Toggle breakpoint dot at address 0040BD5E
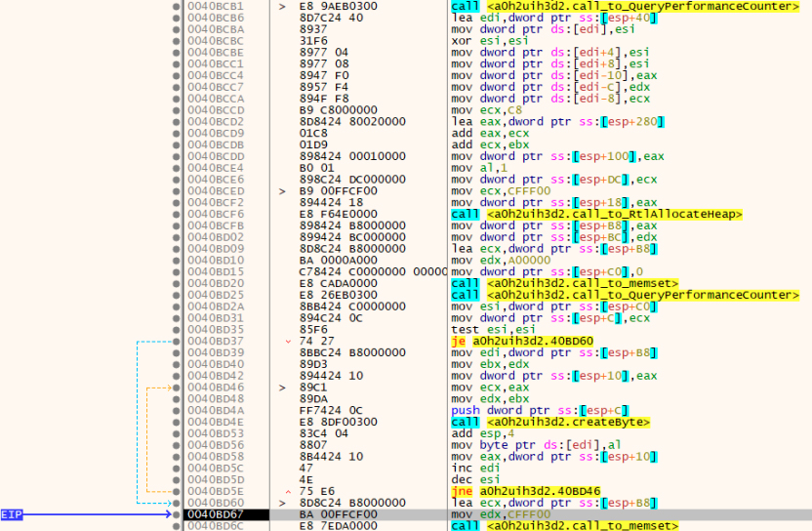Screen dimensions: 812x531 point(176,491)
